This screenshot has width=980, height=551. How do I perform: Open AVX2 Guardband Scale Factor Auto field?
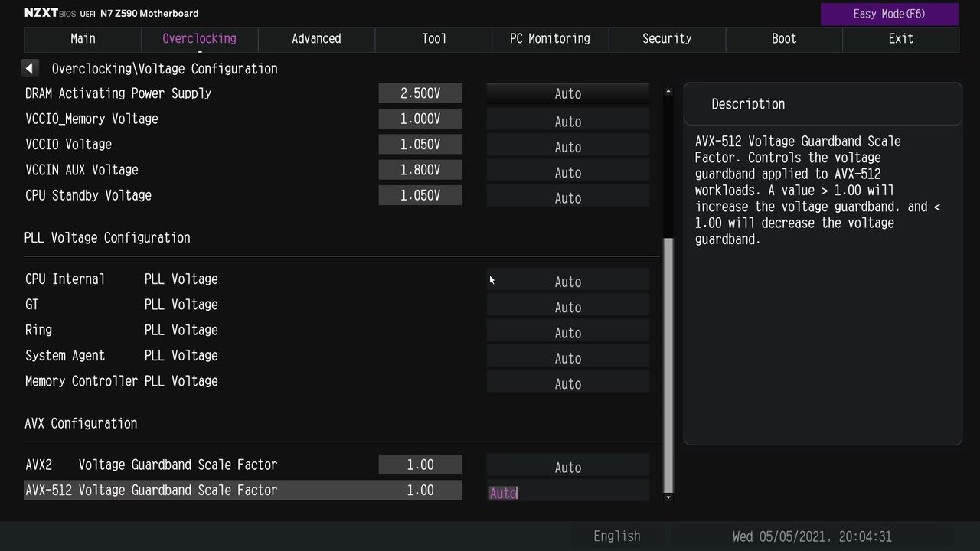(568, 466)
